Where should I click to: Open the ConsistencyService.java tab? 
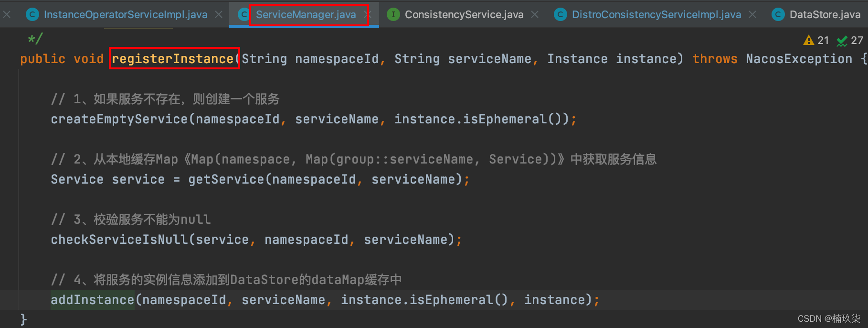point(464,14)
